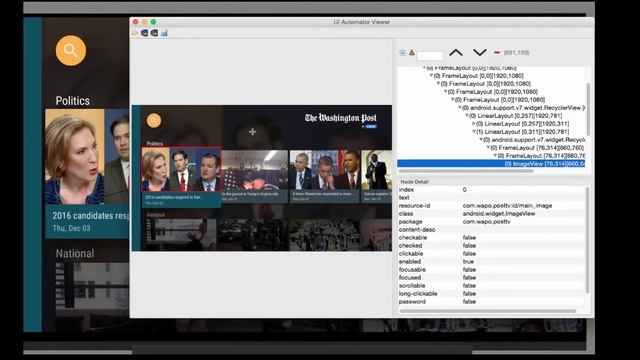Image resolution: width=640 pixels, height=360 pixels.
Task: Go to next search result with down chevron
Action: 480,53
